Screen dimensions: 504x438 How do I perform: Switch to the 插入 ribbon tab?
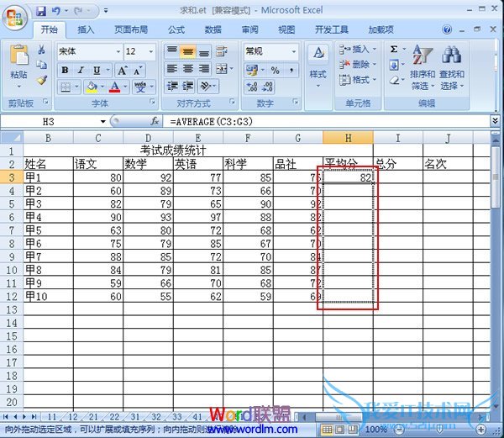(86, 29)
